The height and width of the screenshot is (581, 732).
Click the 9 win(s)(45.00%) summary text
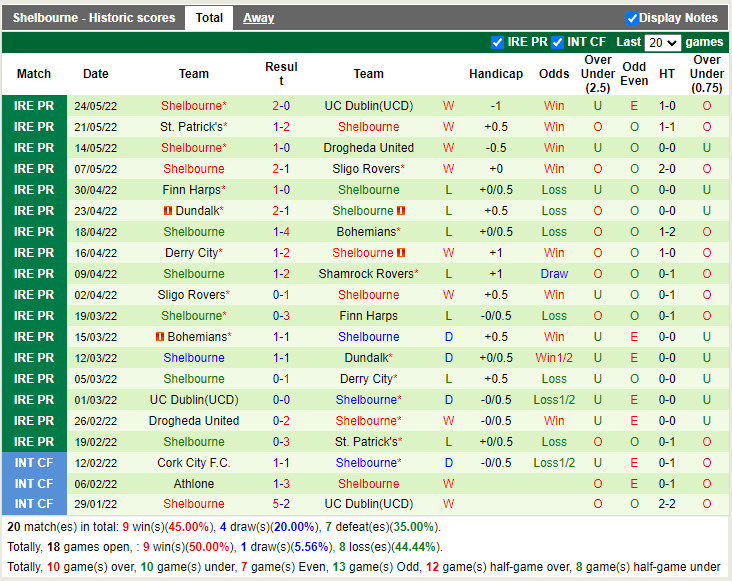click(166, 527)
